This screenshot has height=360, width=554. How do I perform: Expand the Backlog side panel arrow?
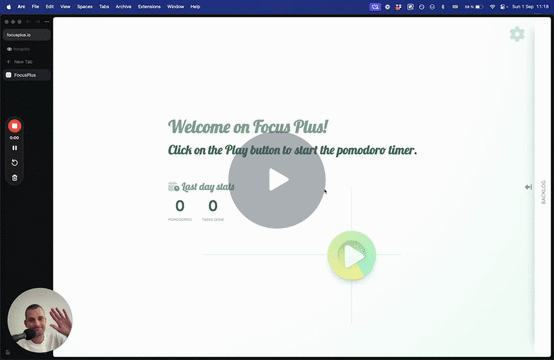point(528,187)
